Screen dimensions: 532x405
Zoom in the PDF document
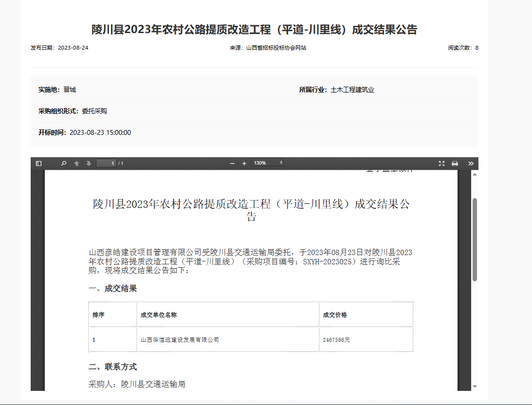(244, 164)
